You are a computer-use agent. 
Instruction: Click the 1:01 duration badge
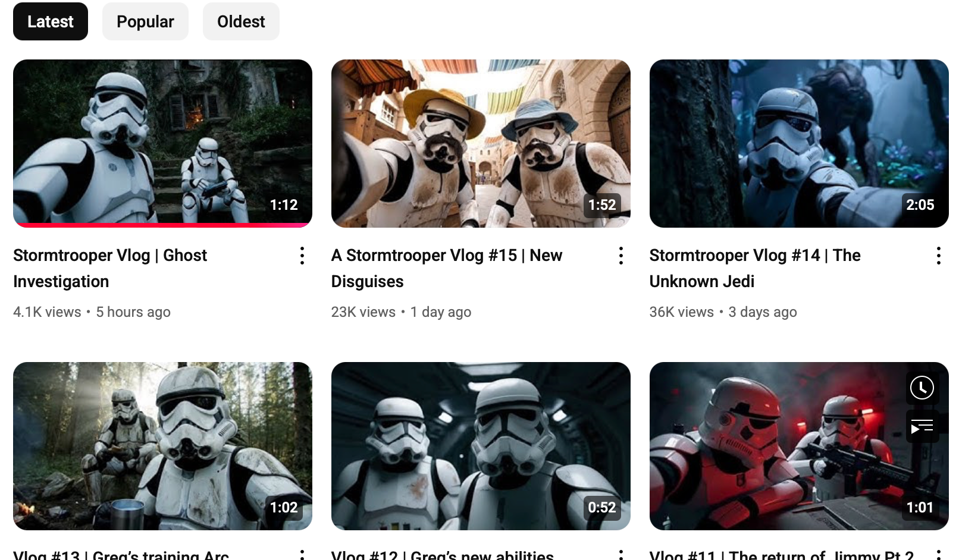tap(920, 508)
